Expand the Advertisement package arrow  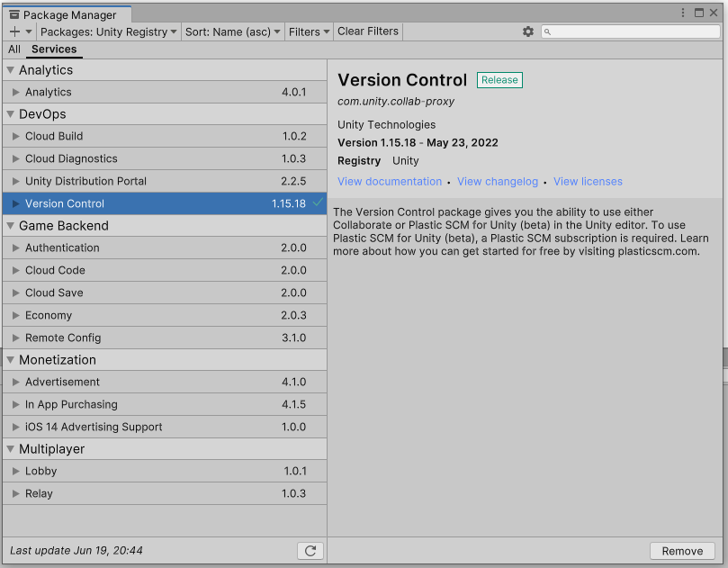tap(16, 382)
